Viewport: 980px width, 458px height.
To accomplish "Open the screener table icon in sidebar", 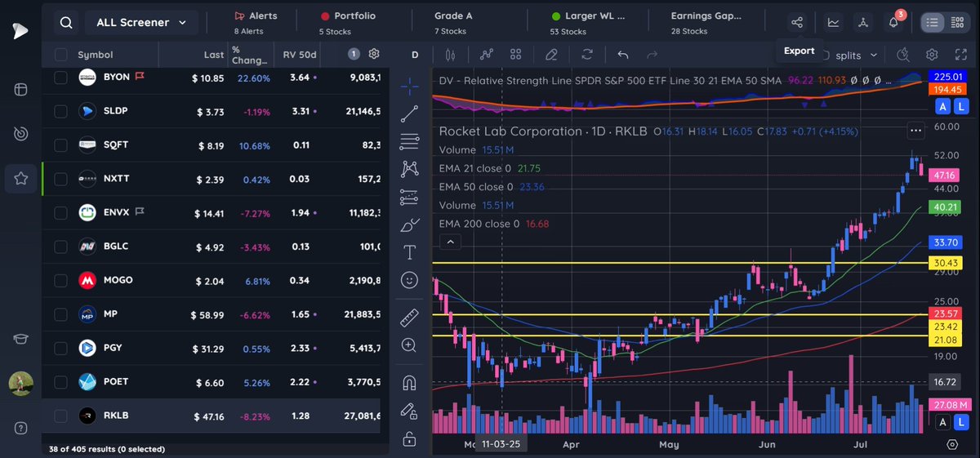I will [20, 89].
